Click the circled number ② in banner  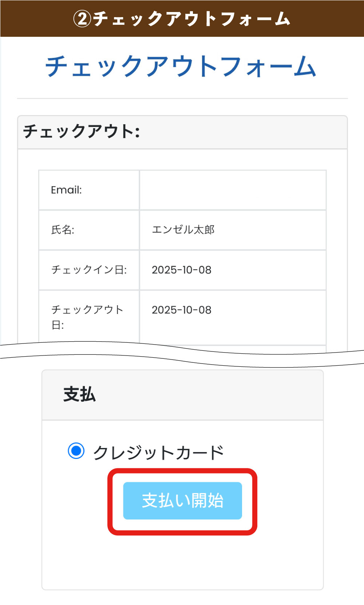point(82,19)
